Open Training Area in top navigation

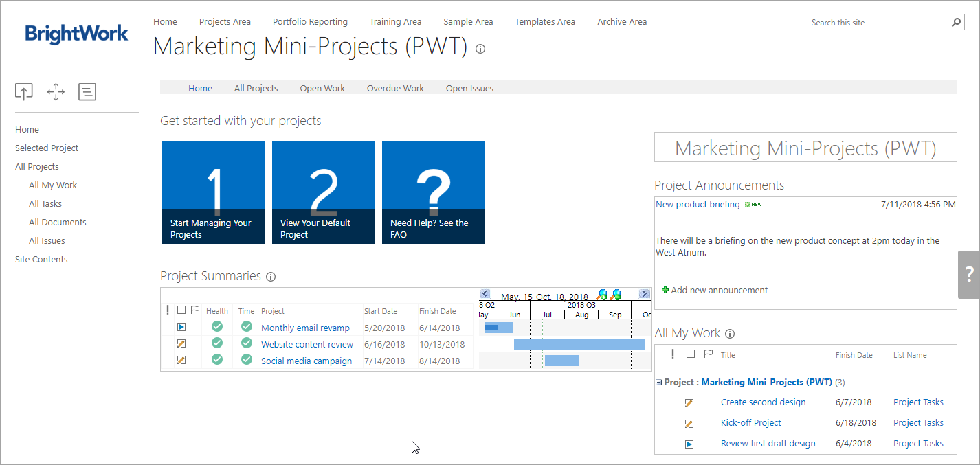(x=395, y=21)
